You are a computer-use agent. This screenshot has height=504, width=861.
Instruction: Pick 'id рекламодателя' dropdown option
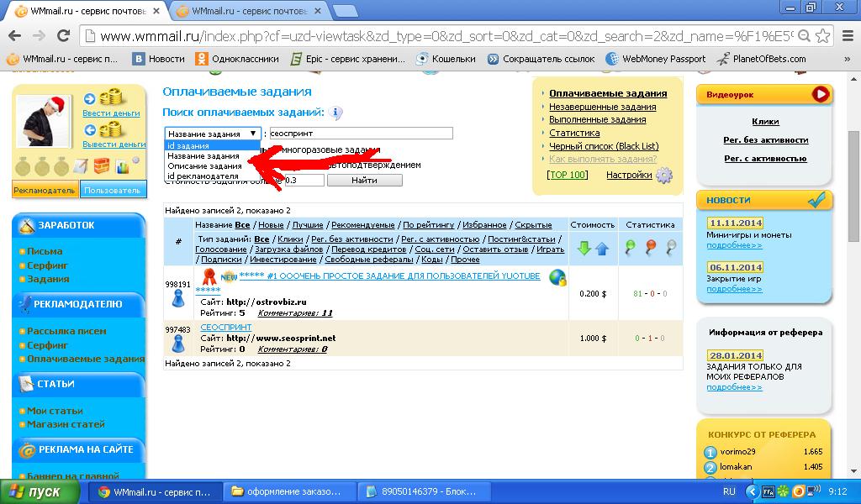click(203, 176)
